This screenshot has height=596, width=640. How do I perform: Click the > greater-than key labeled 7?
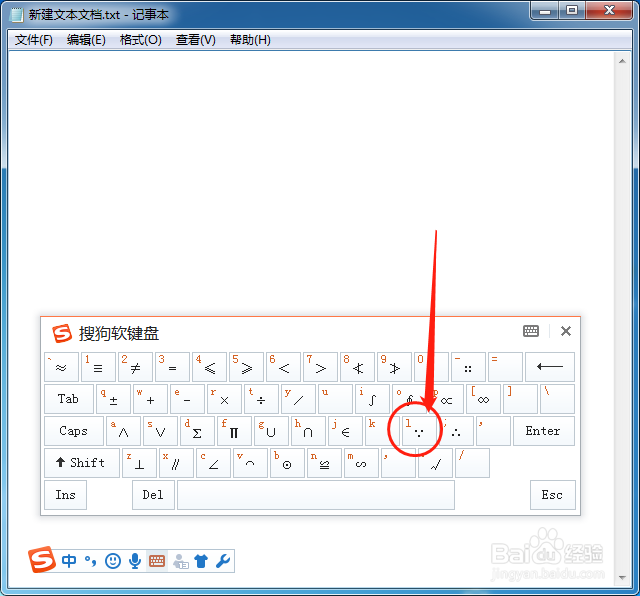320,367
